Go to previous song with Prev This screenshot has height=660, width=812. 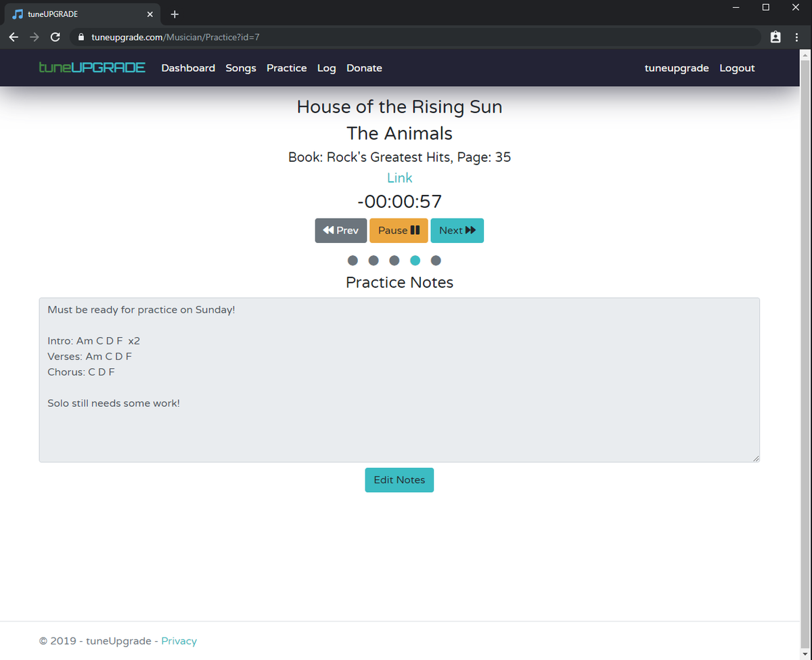point(341,230)
